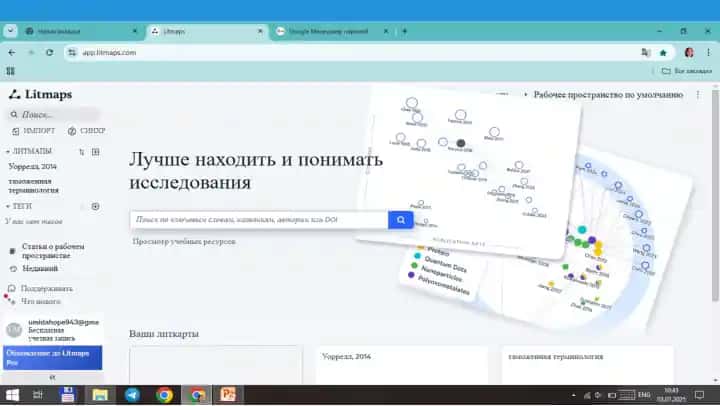The image size is (720, 406).
Task: Open PowerPoint from taskbar
Action: point(228,395)
